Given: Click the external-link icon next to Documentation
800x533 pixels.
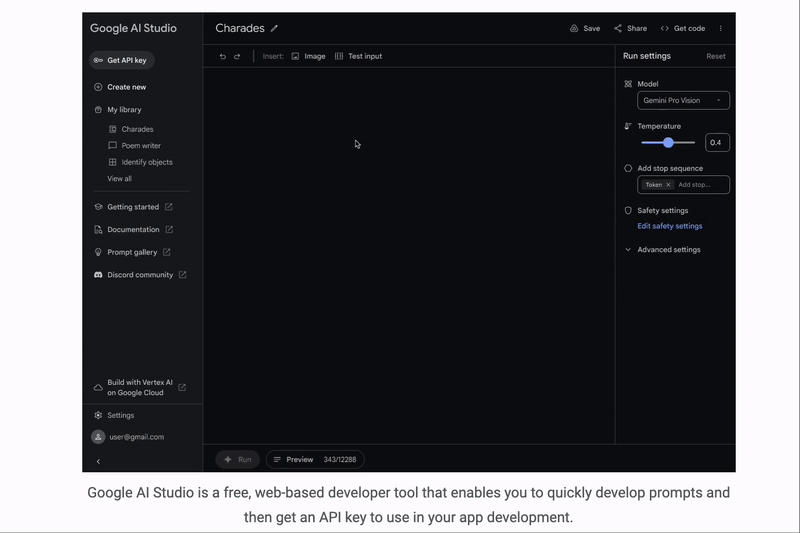Looking at the screenshot, I should tap(169, 230).
